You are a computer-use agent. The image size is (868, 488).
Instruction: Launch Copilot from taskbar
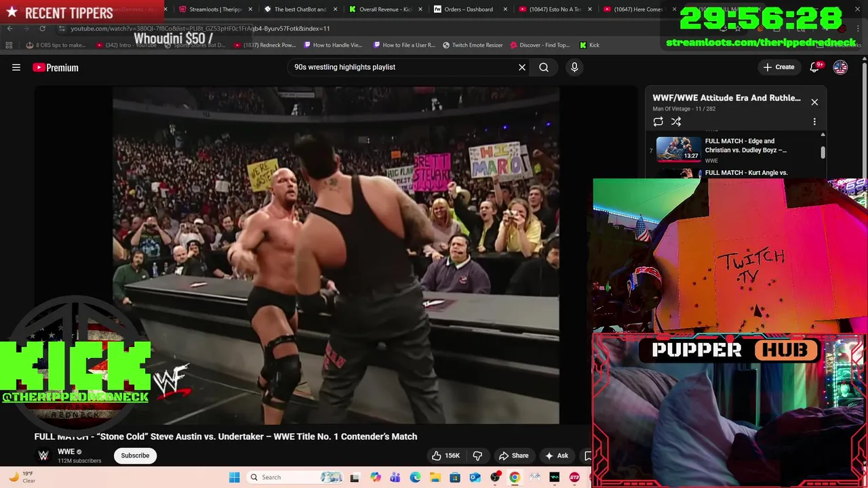click(x=376, y=477)
